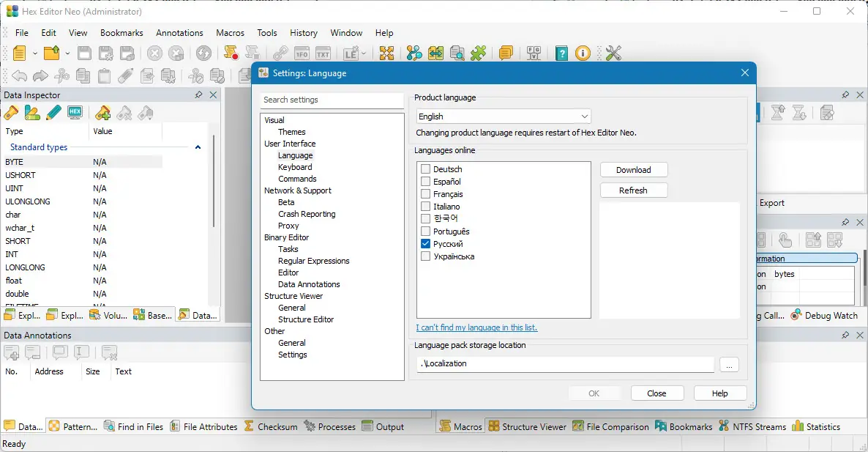Check the Українська language checkbox
Viewport: 868px width, 452px height.
(426, 256)
